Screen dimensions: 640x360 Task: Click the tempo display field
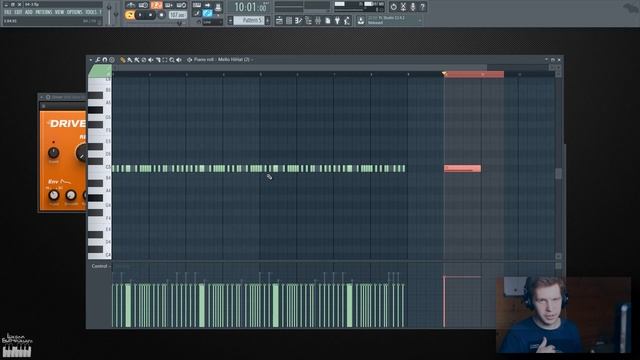178,15
